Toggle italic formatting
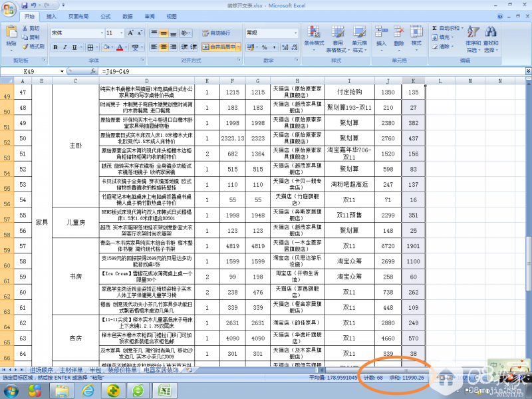The width and height of the screenshot is (532, 399). [65, 47]
